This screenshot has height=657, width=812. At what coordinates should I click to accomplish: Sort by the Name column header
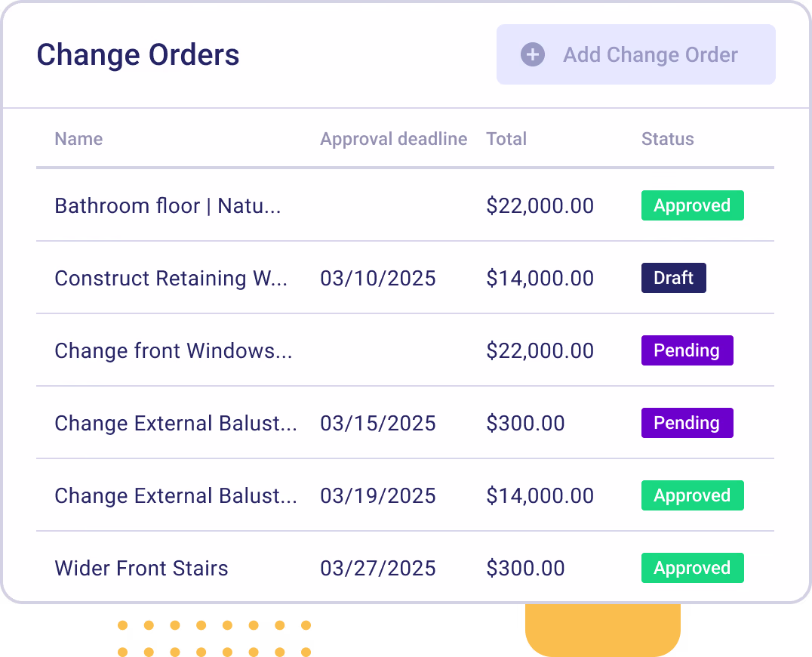78,139
